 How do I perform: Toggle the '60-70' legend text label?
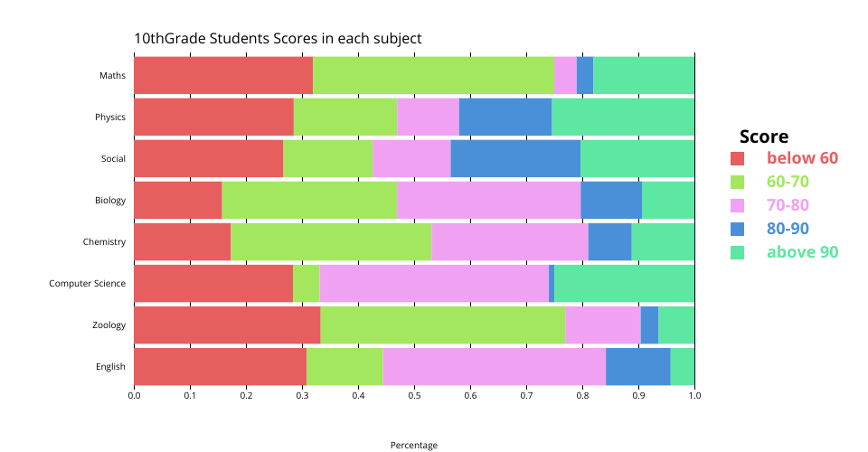click(788, 182)
